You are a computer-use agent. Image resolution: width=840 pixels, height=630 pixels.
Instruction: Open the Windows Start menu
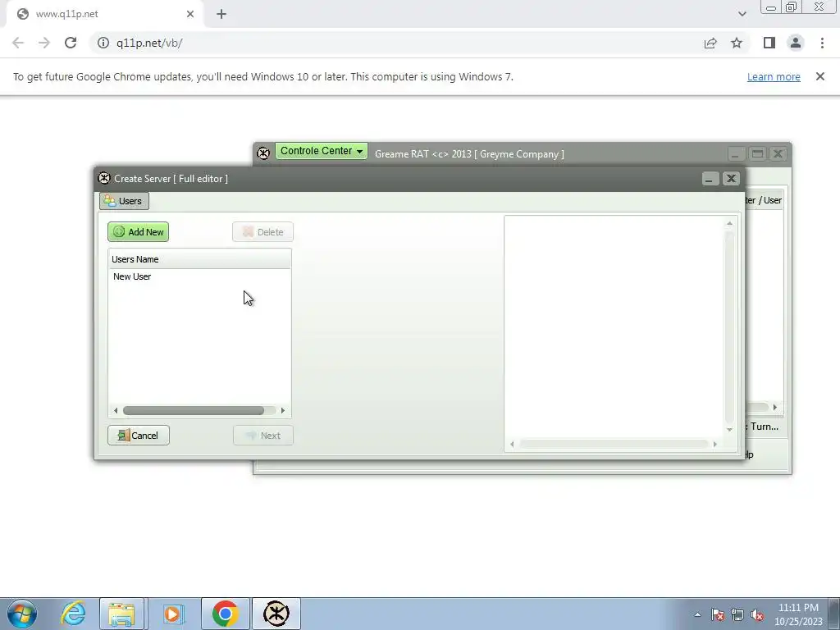22,614
